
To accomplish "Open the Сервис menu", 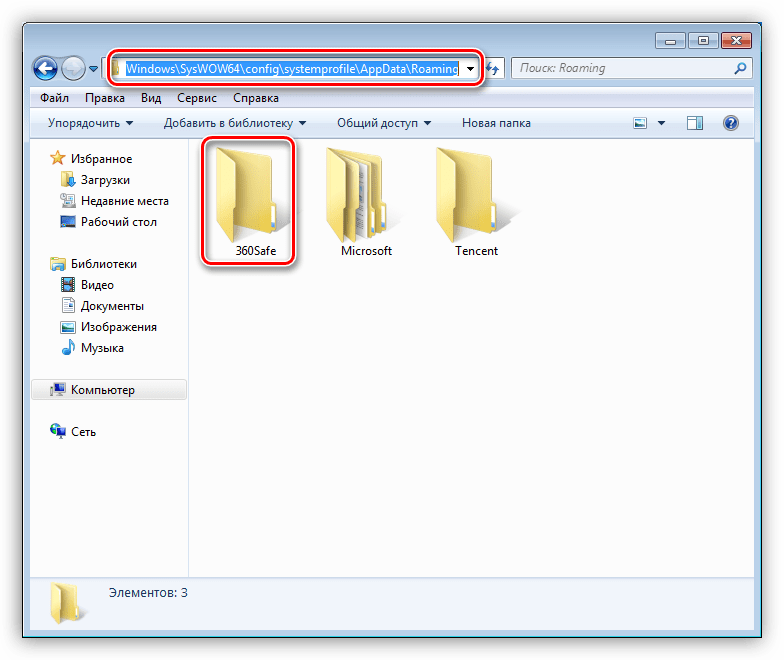I will click(x=196, y=98).
